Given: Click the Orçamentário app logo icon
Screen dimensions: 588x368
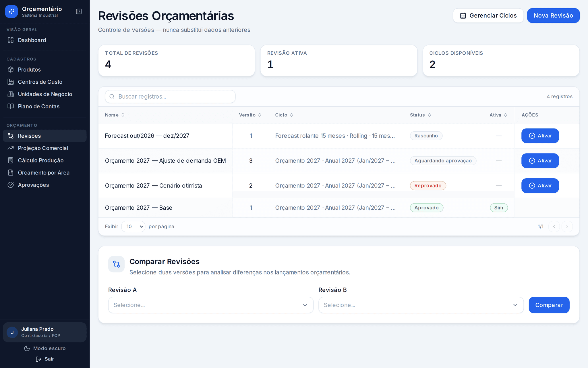Looking at the screenshot, I should tap(11, 11).
